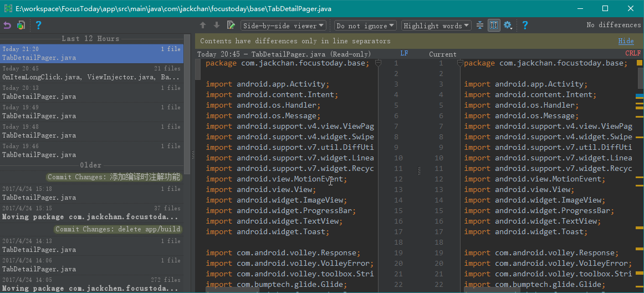Select the Today 19:49 TabDetailPager.java revision
644x293 pixels.
coord(91,112)
